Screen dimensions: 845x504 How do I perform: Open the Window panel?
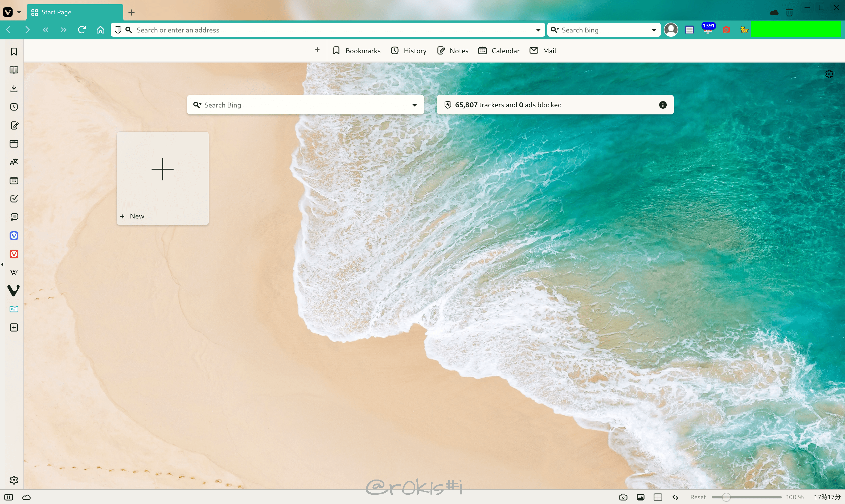(x=14, y=144)
